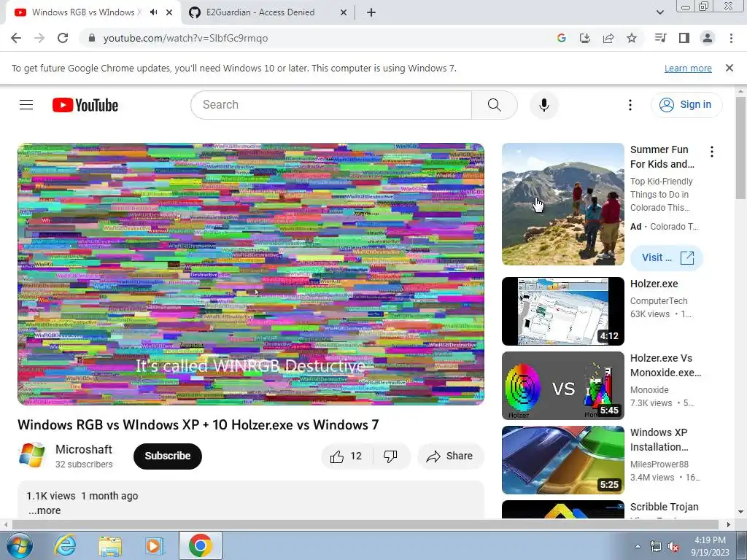Bookmark this tab with the star
This screenshot has height=560, width=747.
pos(632,38)
